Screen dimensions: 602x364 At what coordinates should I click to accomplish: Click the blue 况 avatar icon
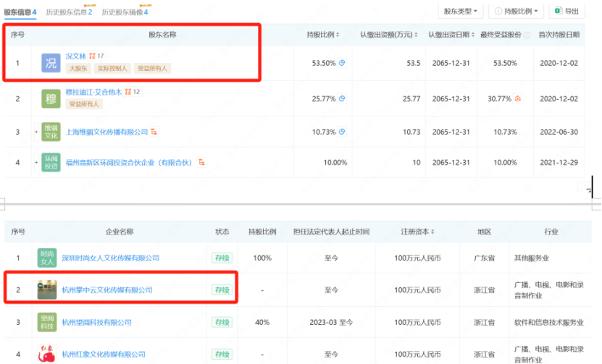51,63
